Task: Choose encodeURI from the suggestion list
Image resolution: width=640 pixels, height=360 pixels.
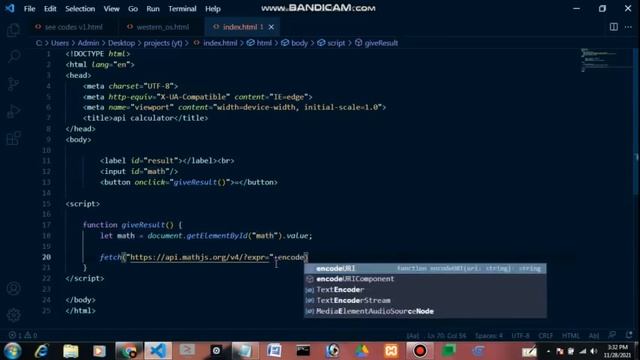Action: (425, 269)
